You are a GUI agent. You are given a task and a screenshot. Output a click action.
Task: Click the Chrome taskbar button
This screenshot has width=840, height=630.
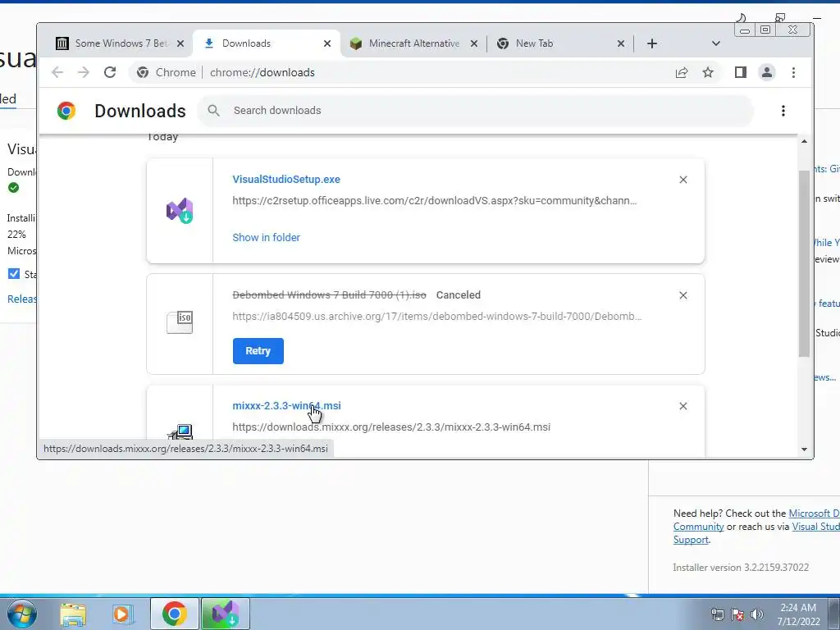point(175,614)
